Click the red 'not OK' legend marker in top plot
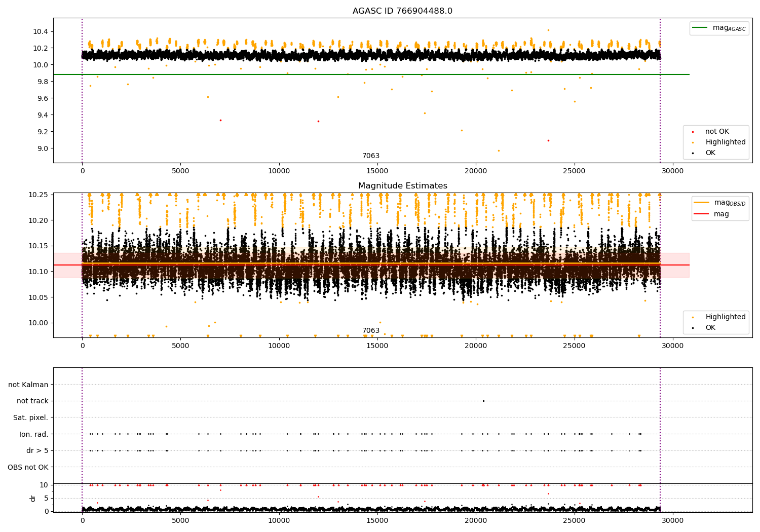The width and height of the screenshot is (760, 532). 693,132
